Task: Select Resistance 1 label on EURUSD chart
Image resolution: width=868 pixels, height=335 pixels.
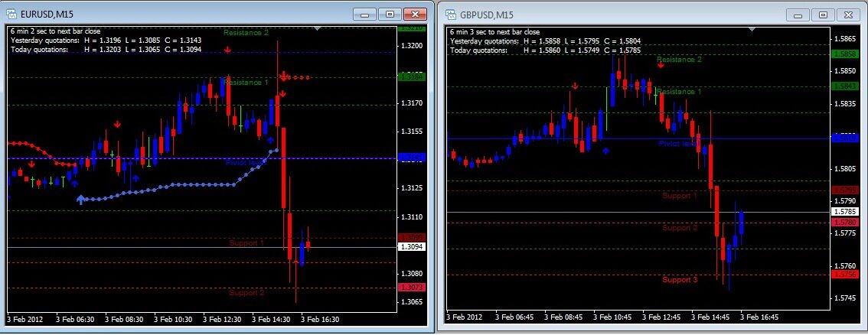Action: [x=246, y=83]
